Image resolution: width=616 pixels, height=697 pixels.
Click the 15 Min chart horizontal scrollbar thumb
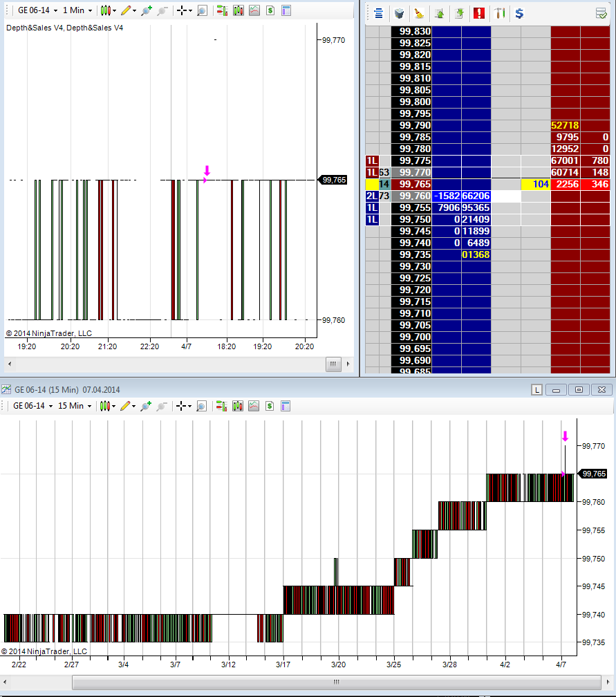(x=337, y=682)
